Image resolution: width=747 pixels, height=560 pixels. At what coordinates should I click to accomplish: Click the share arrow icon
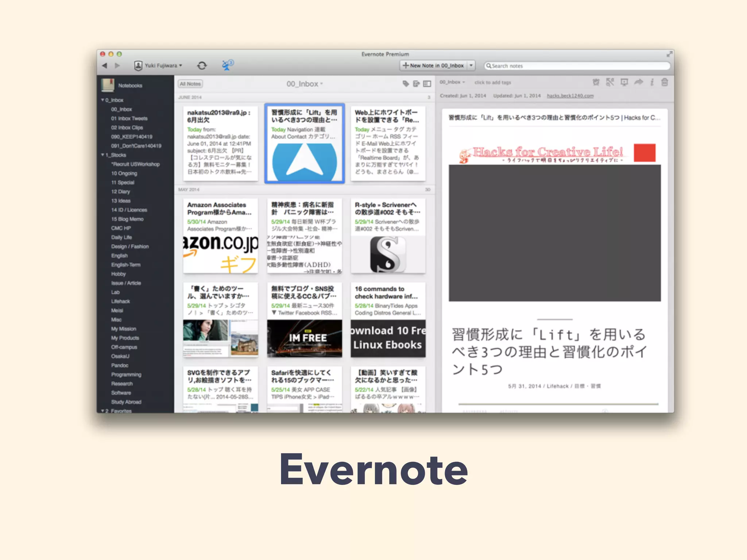coord(639,82)
